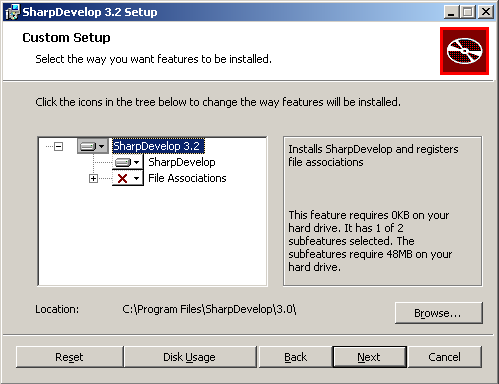Close the setup window
Viewport: 499px width, 384px height.
click(486, 12)
